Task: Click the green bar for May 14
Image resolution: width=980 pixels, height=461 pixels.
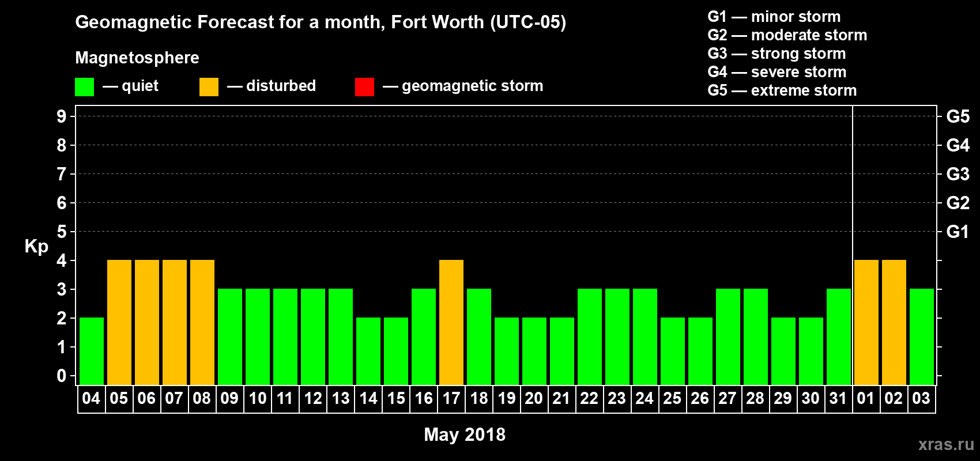Action: pos(368,351)
